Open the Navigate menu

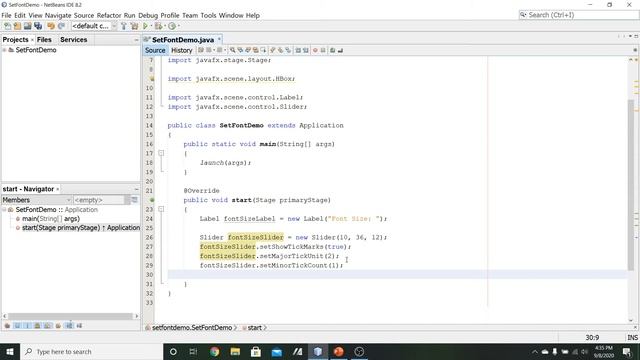pos(58,16)
